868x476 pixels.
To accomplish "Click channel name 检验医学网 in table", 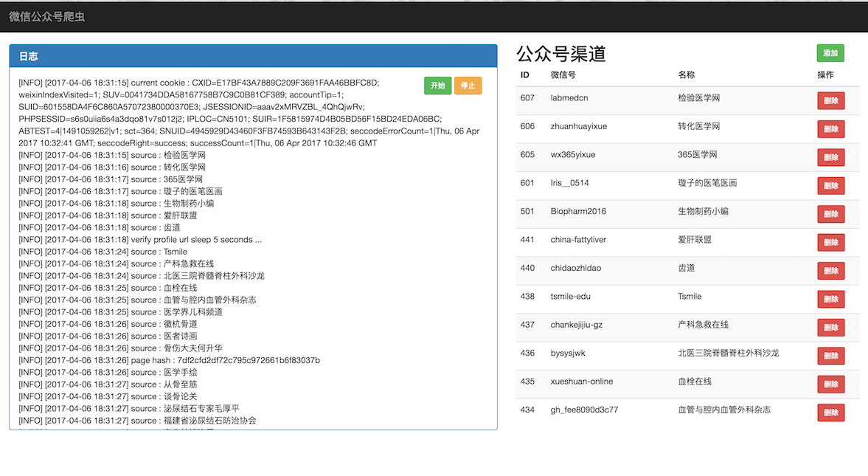I will (698, 98).
